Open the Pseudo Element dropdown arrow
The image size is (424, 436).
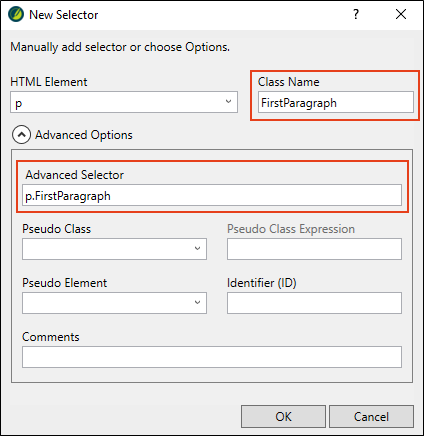197,302
